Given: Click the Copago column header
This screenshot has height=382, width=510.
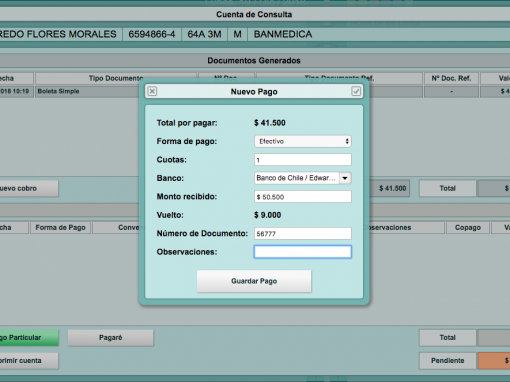Looking at the screenshot, I should (468, 227).
